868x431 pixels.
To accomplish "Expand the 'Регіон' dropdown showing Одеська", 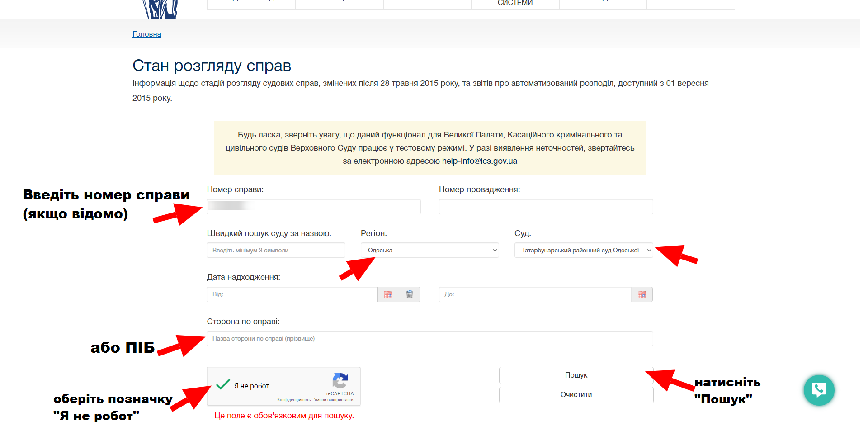I will tap(429, 250).
